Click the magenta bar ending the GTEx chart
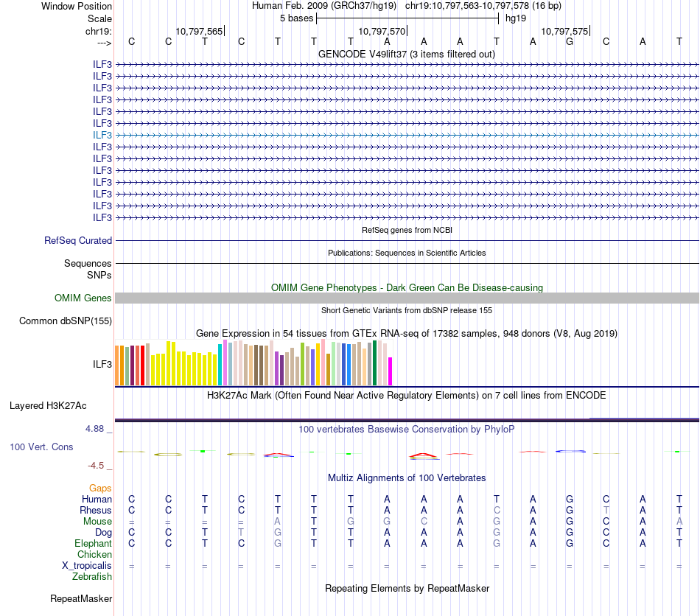700x616 pixels. point(391,371)
